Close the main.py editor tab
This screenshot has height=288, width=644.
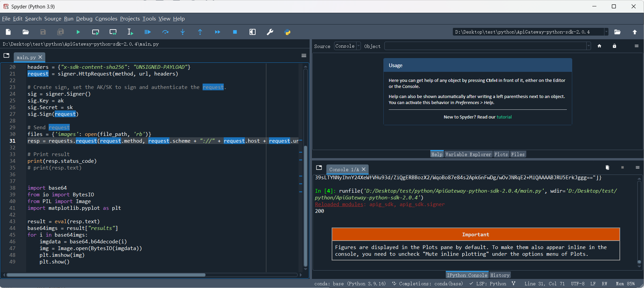[x=40, y=57]
